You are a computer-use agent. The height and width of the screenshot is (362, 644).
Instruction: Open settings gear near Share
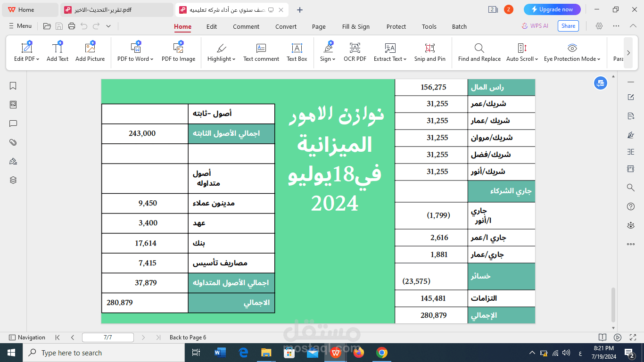(599, 26)
